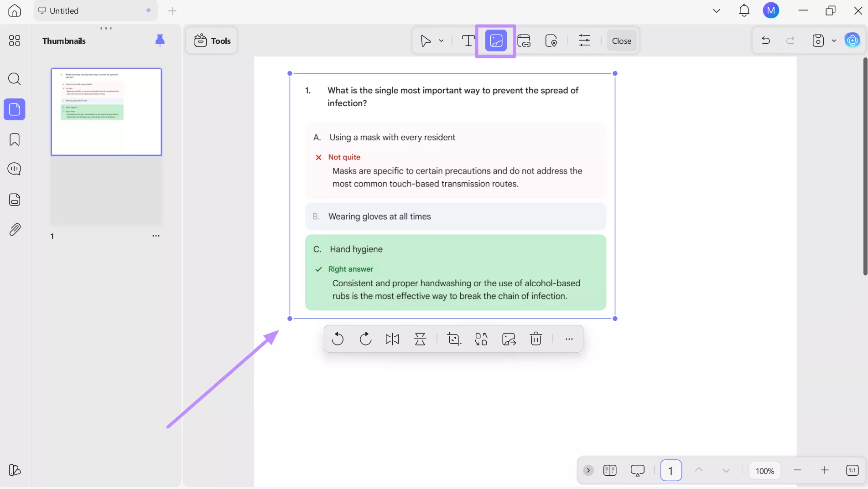This screenshot has width=868, height=489.
Task: Open the AI assistant in the top right
Action: [852, 40]
